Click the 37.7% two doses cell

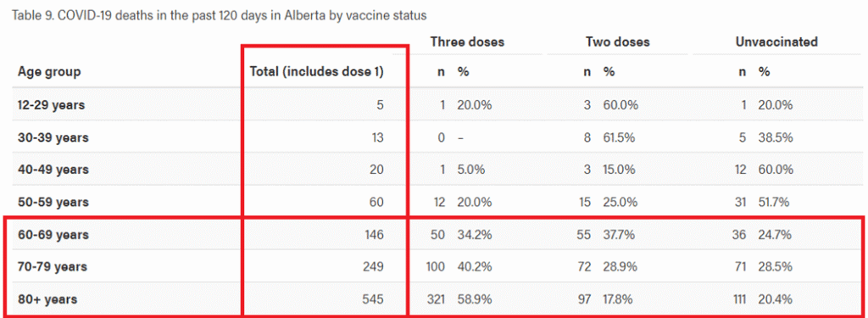[620, 235]
